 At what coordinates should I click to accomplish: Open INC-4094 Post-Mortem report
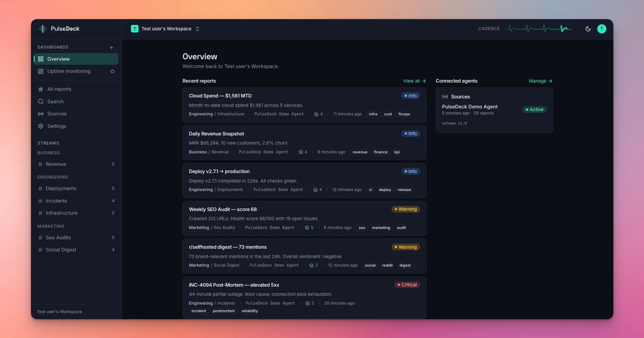click(304, 298)
